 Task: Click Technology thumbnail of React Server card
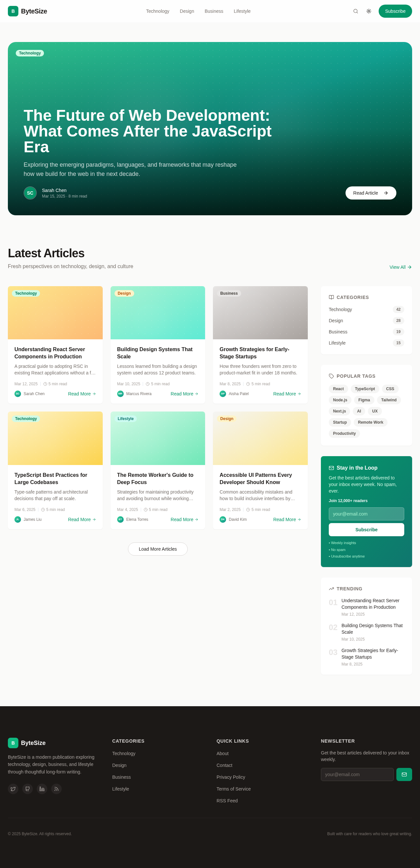pos(55,313)
